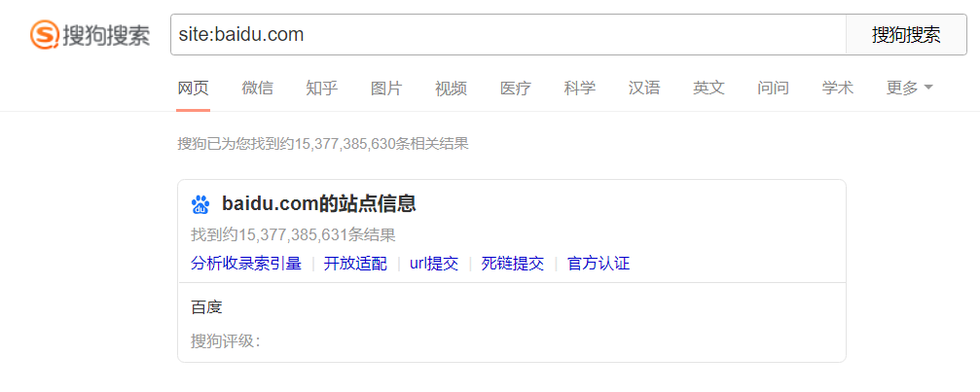Open the 汉语 tab

coord(644,88)
